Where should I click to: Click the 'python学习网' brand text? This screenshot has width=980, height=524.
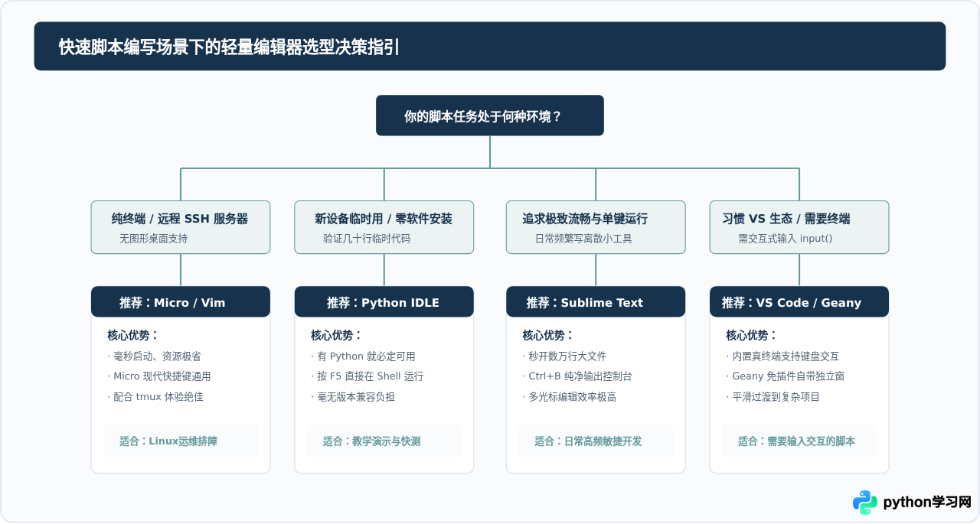click(927, 503)
